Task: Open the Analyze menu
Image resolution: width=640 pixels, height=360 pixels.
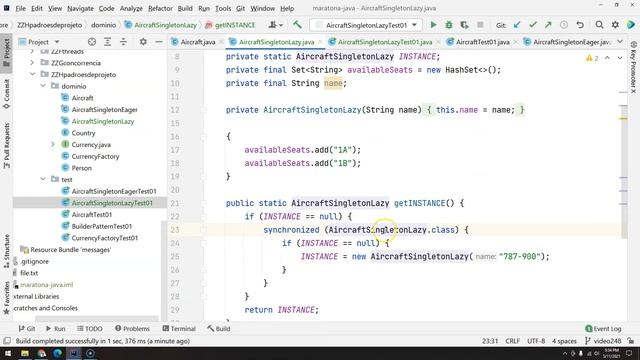Action: click(x=131, y=8)
